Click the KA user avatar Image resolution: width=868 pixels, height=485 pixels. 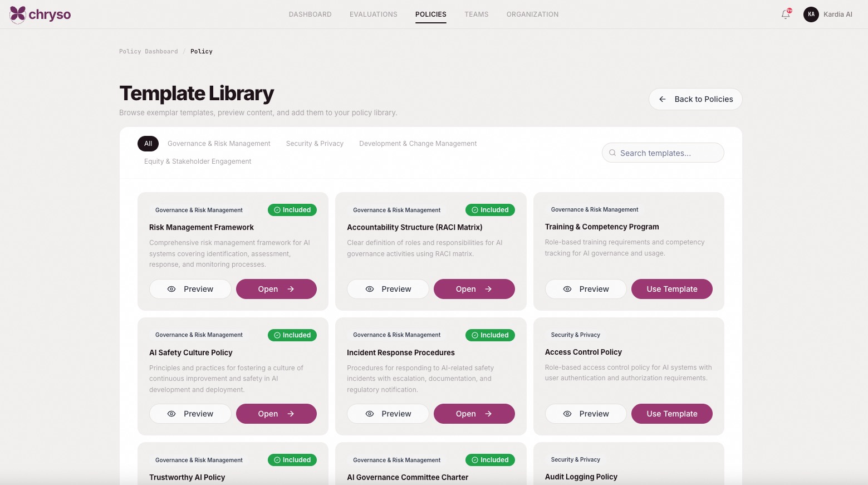pos(811,14)
